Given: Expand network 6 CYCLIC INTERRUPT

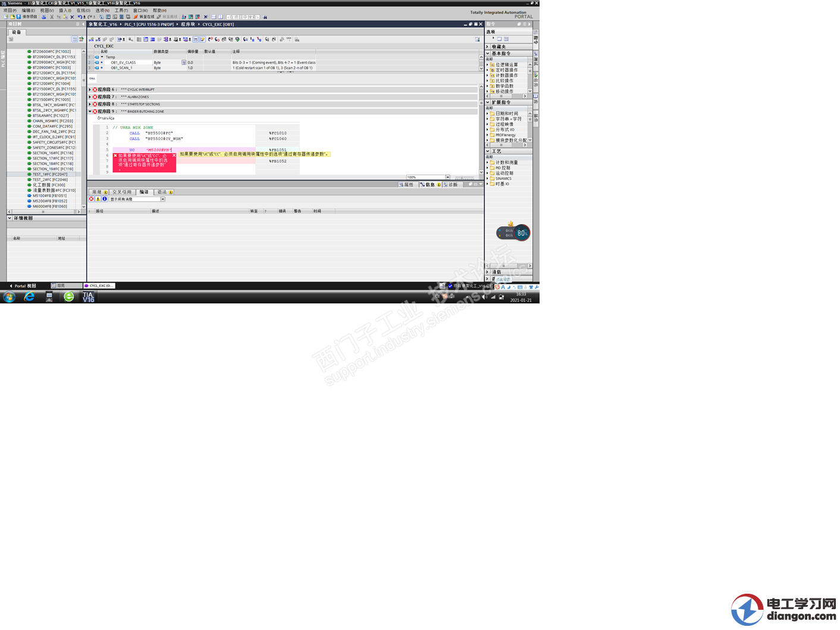Looking at the screenshot, I should tap(90, 90).
